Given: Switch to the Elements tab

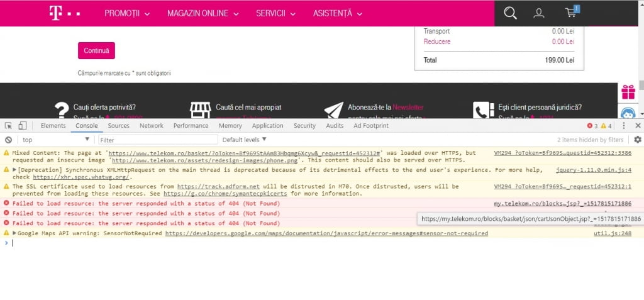Looking at the screenshot, I should click(53, 126).
